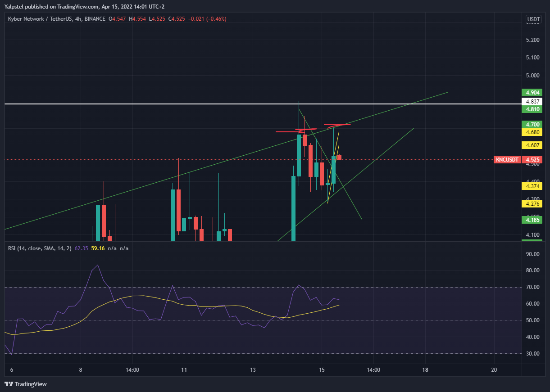Click the open value O4.547

(118, 19)
